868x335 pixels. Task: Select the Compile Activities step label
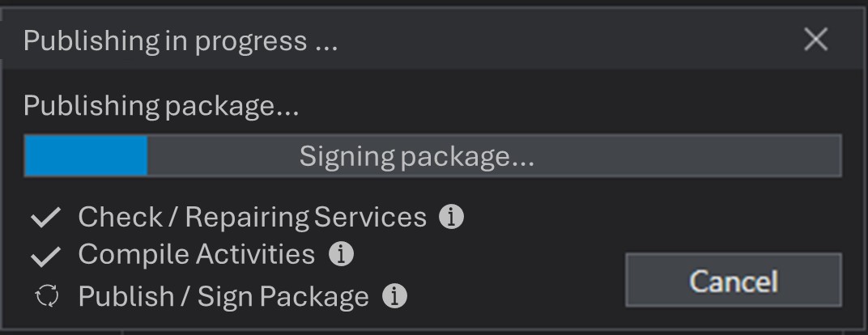(196, 254)
